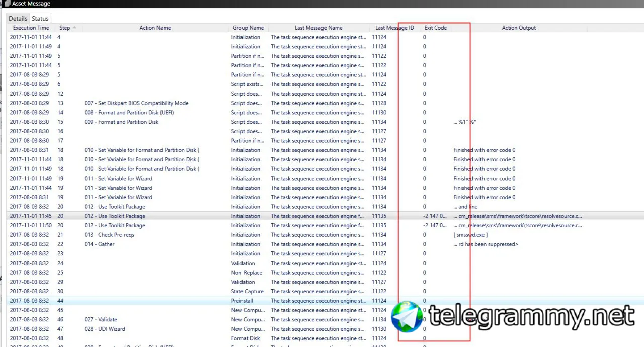This screenshot has height=347, width=644.
Task: Select the Status tab
Action: [x=40, y=19]
